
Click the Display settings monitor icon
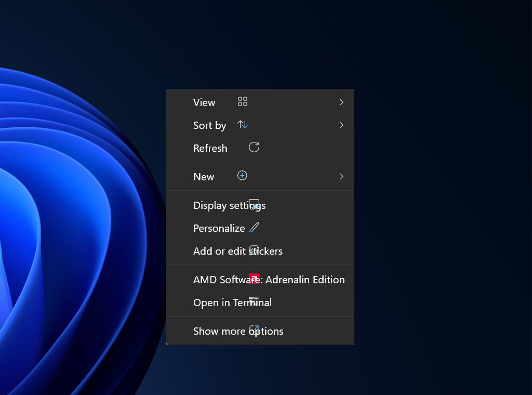[x=254, y=204]
